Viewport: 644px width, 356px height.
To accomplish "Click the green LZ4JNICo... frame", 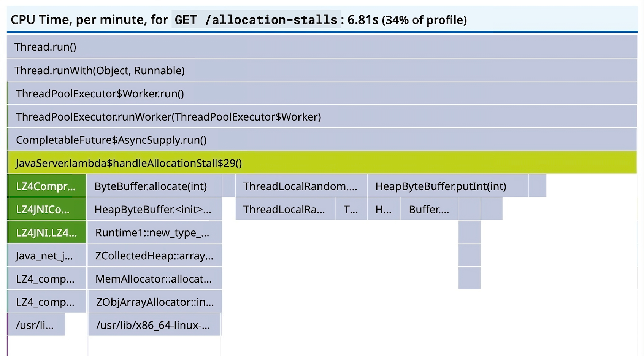I will coord(46,209).
